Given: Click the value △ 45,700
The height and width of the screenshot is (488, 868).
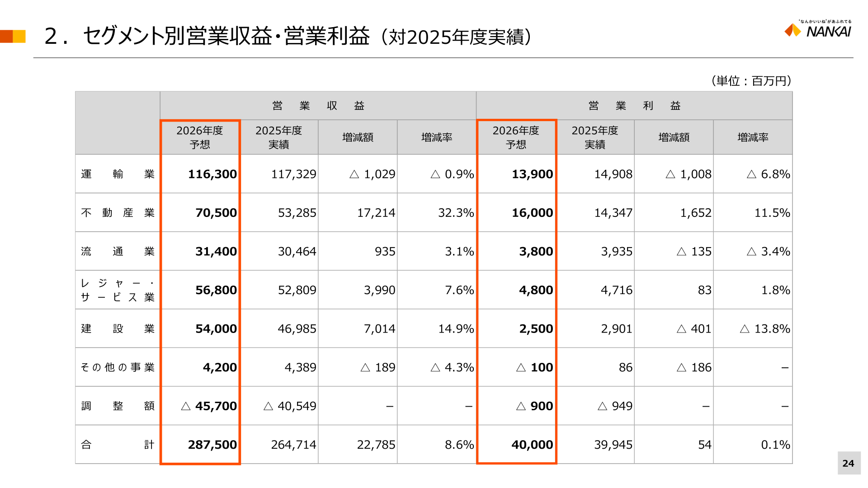Looking at the screenshot, I should pos(208,406).
